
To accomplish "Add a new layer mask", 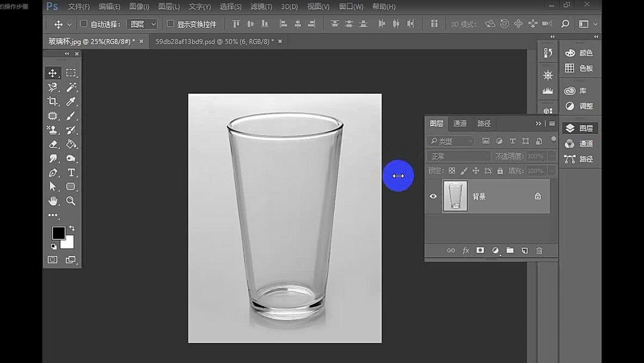I will pos(480,250).
